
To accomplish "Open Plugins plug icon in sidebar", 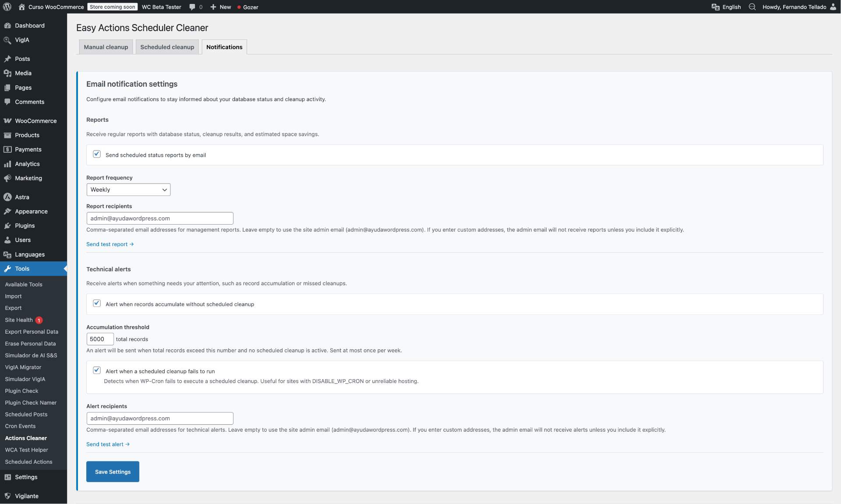I will (x=7, y=226).
